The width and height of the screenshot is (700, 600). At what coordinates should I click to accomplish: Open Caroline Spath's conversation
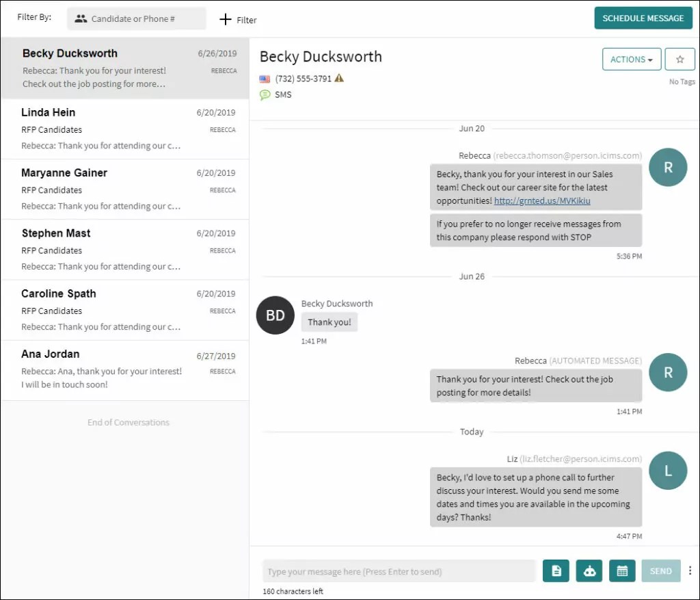point(124,309)
